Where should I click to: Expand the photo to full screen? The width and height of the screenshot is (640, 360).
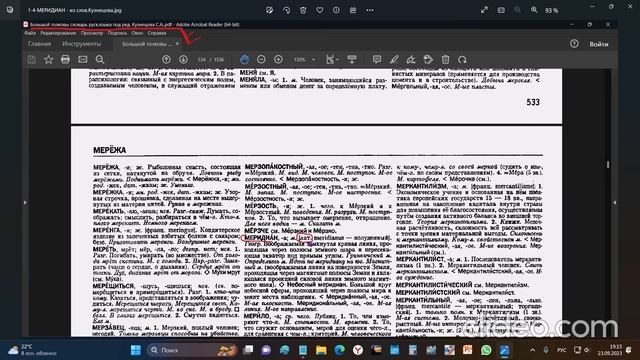484,10
